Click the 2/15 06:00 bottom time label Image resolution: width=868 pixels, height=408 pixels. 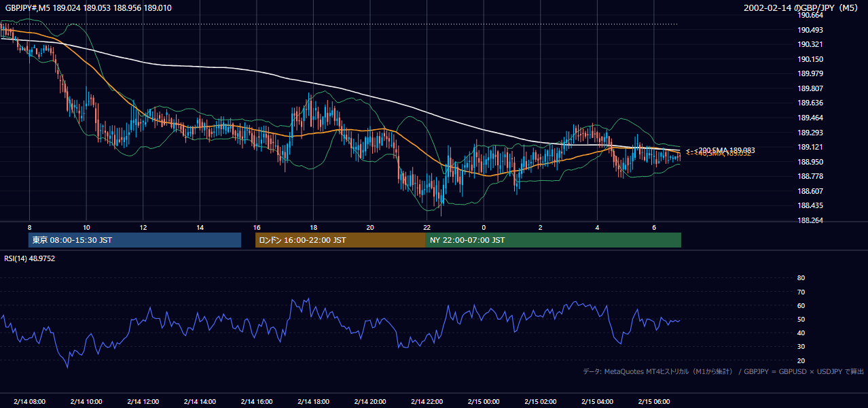(x=654, y=401)
